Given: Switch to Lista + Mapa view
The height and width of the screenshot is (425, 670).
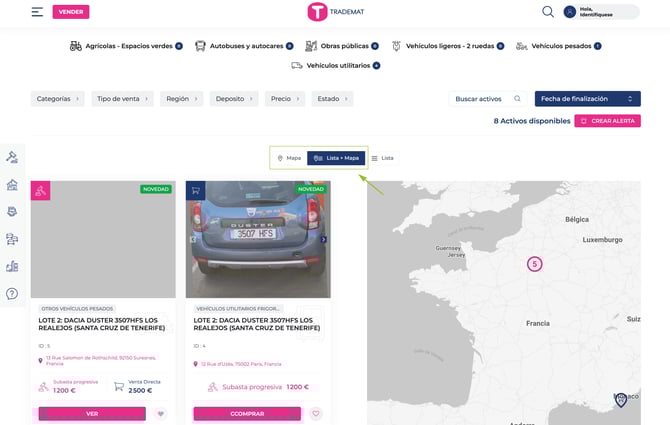Looking at the screenshot, I should coord(336,158).
